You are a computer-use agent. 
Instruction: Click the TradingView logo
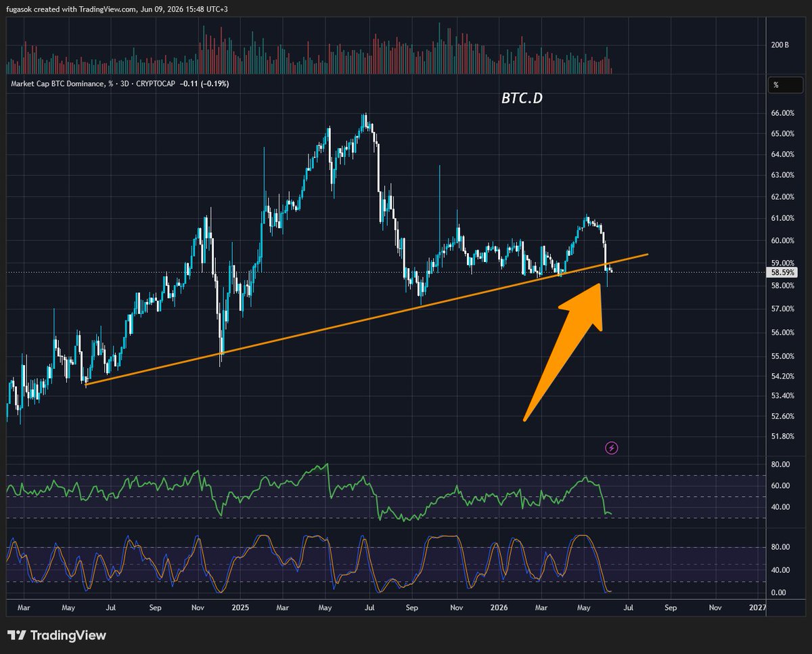coord(57,636)
